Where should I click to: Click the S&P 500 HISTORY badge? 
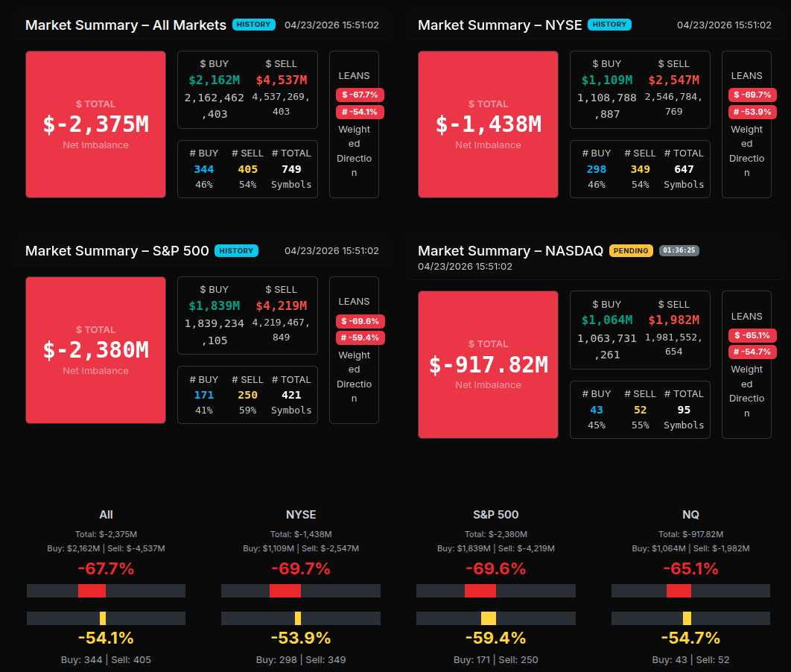[236, 251]
